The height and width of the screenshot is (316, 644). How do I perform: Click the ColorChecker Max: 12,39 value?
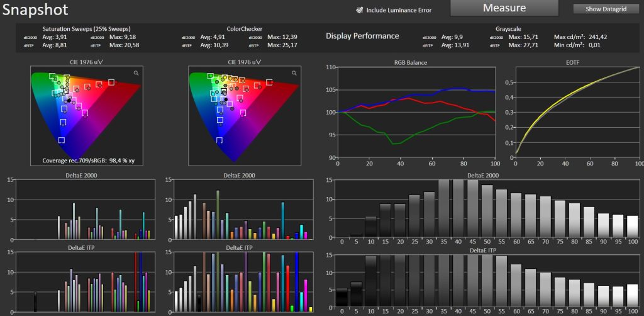pos(282,37)
